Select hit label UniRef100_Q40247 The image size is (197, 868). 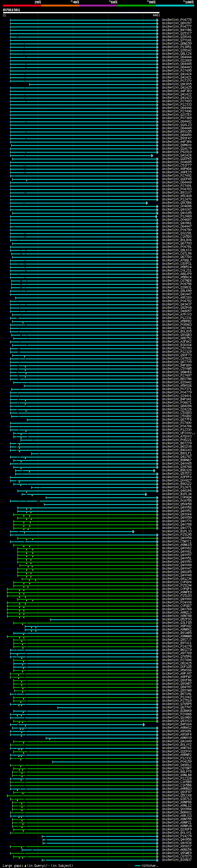point(177,210)
